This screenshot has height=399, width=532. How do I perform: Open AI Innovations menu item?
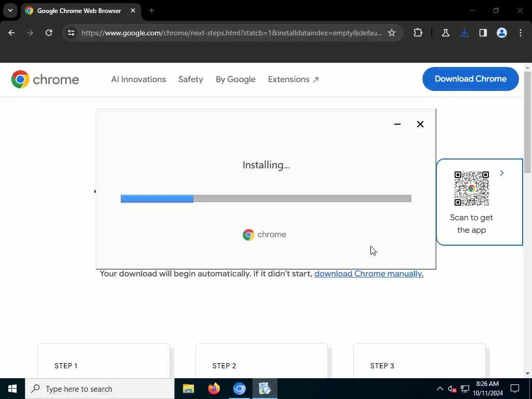[x=138, y=79]
